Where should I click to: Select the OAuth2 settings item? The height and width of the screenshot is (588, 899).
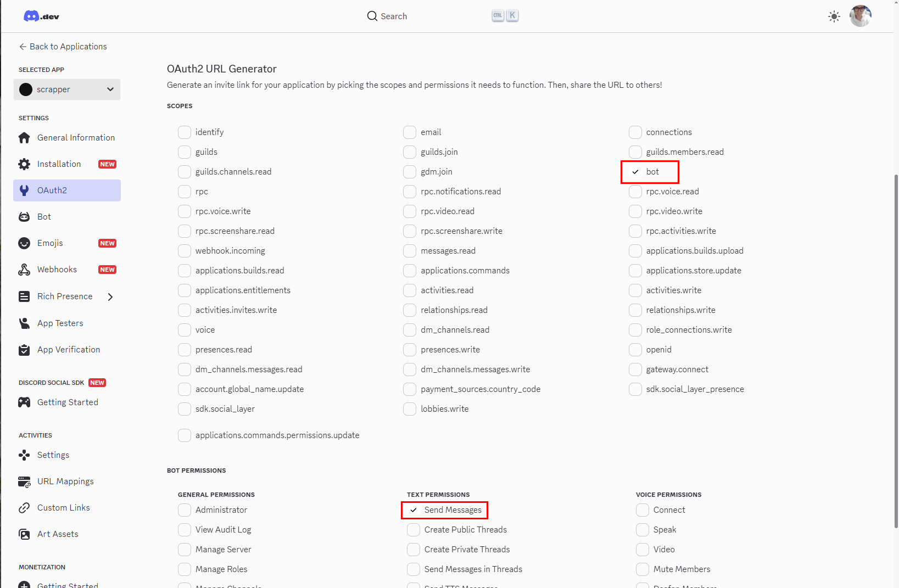[67, 191]
